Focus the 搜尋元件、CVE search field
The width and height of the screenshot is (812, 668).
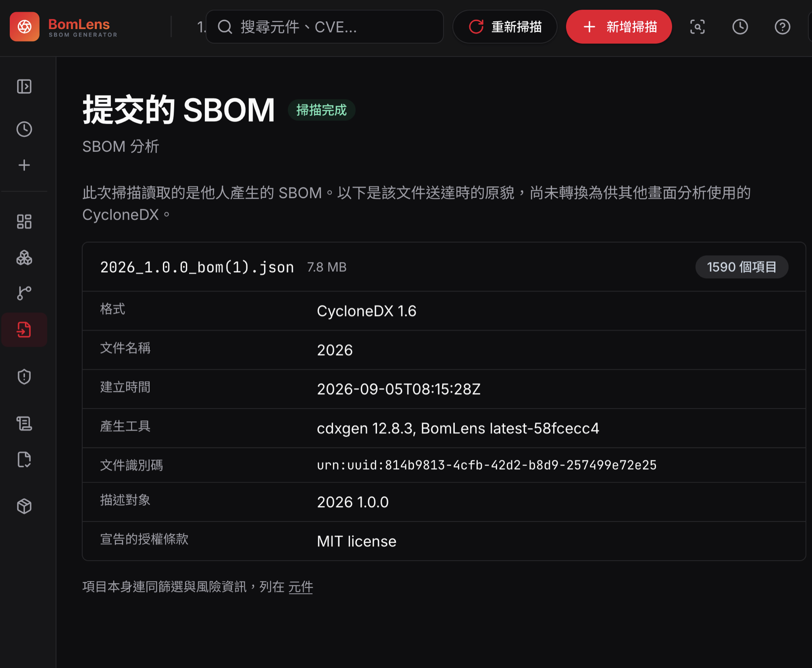click(x=325, y=27)
